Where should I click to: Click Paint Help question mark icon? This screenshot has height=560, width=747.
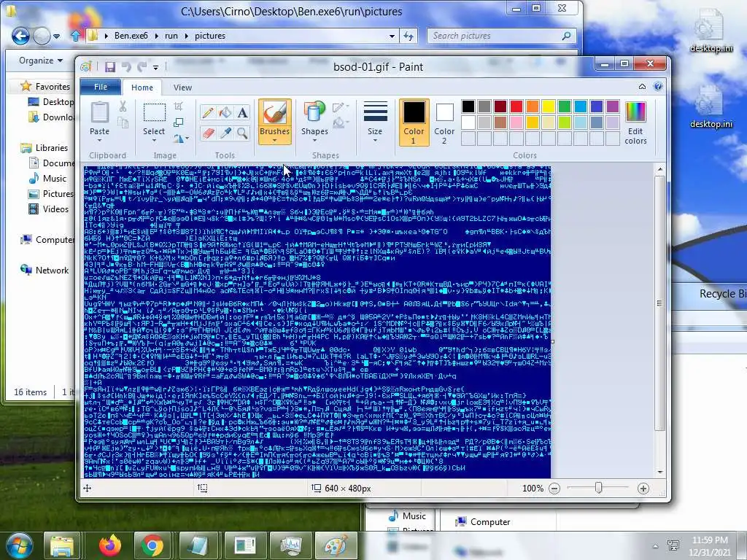click(658, 87)
